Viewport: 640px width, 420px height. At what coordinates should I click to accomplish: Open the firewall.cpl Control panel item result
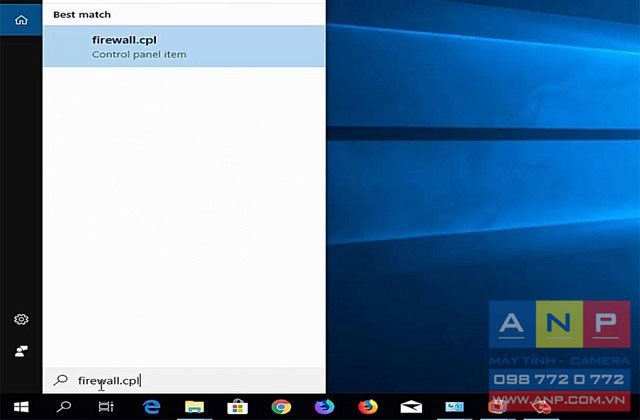[184, 46]
